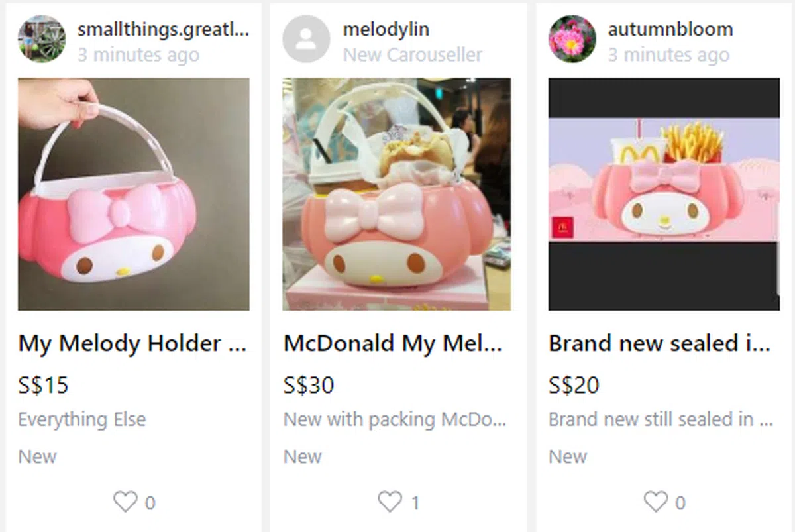Click the S$15 price

(43, 385)
